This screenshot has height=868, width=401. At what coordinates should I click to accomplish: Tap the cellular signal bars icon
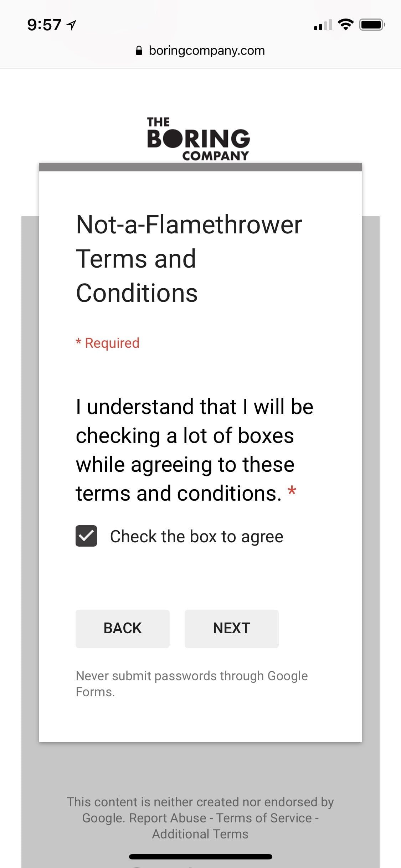coord(323,25)
